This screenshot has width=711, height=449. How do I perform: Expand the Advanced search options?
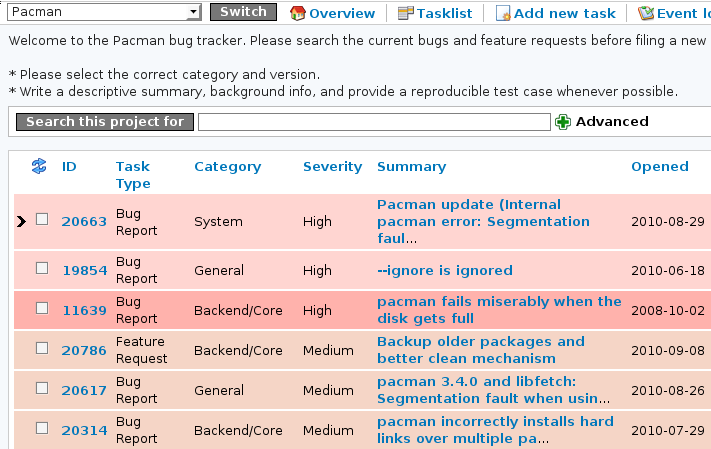tap(611, 122)
